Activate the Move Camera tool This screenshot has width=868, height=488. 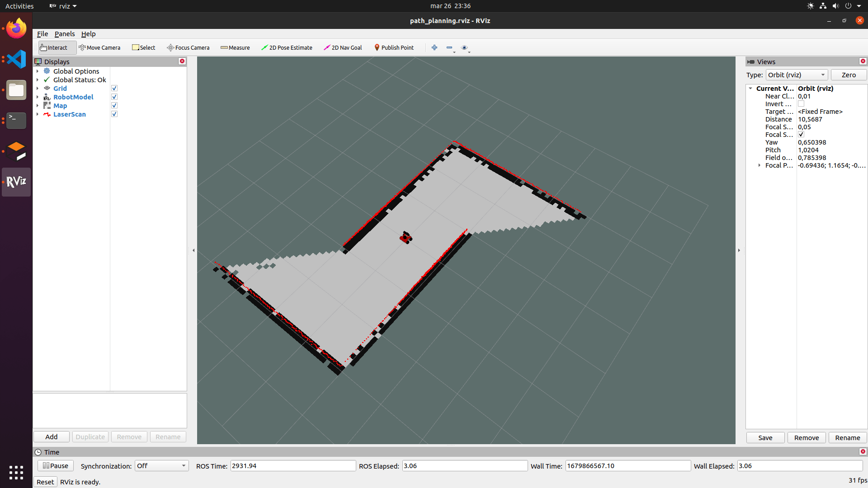[x=99, y=47]
